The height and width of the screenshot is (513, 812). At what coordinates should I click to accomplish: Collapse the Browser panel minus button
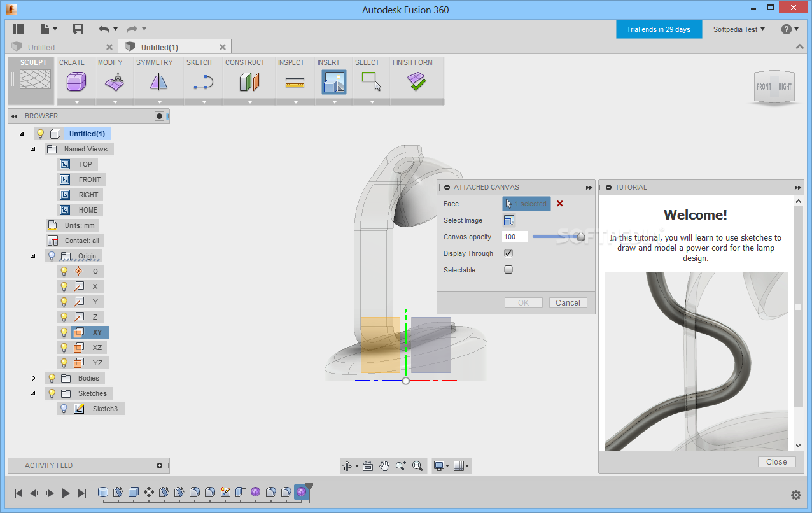159,116
